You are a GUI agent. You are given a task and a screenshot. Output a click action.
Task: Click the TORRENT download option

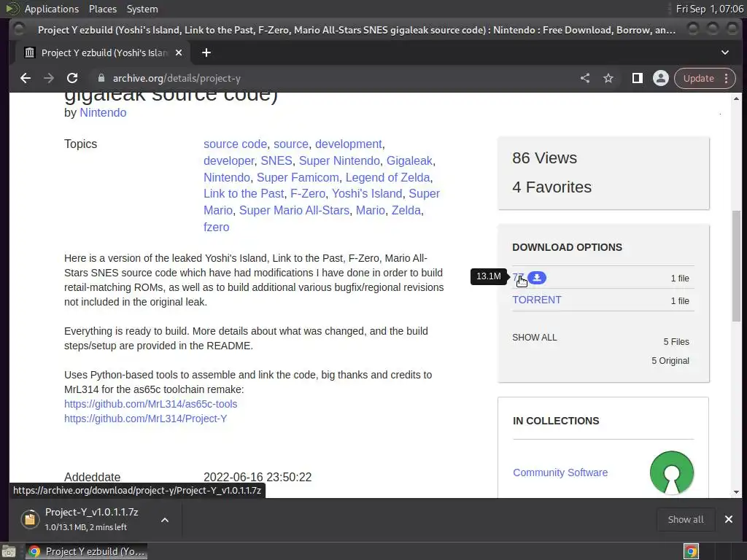click(x=536, y=300)
